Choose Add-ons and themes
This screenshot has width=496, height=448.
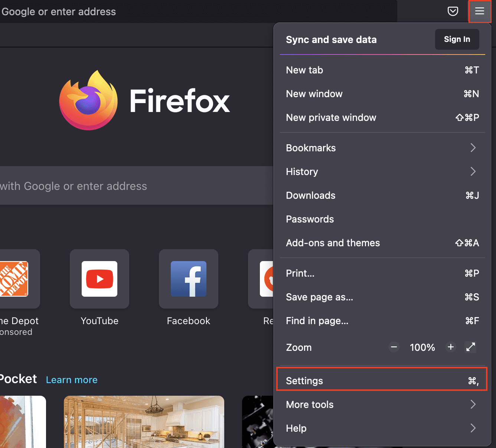pyautogui.click(x=382, y=243)
